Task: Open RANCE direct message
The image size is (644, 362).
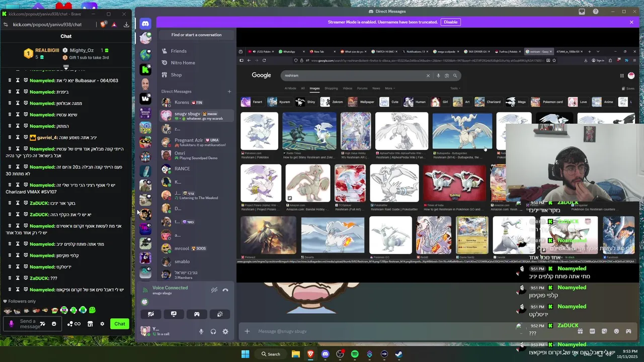Action: [196, 169]
